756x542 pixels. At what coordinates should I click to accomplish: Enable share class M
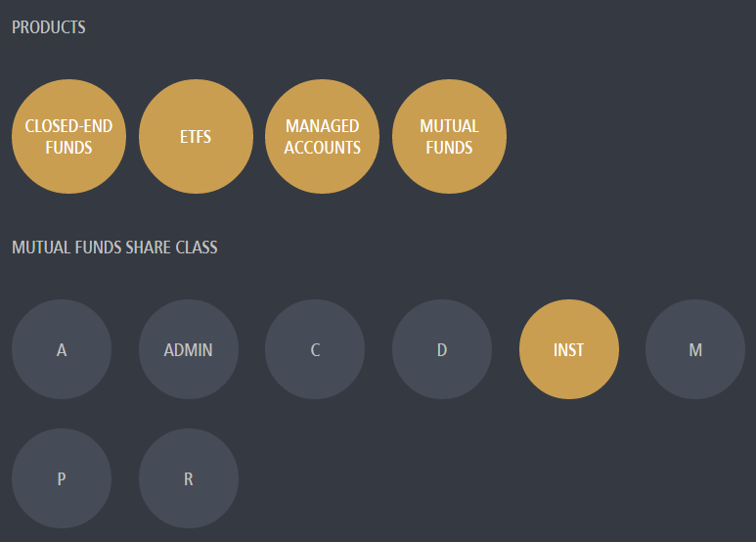(x=695, y=349)
